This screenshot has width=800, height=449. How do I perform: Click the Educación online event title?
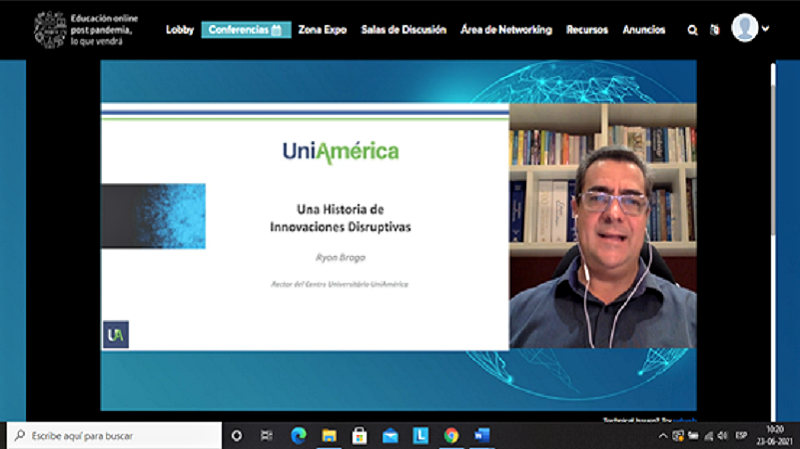pos(104,30)
